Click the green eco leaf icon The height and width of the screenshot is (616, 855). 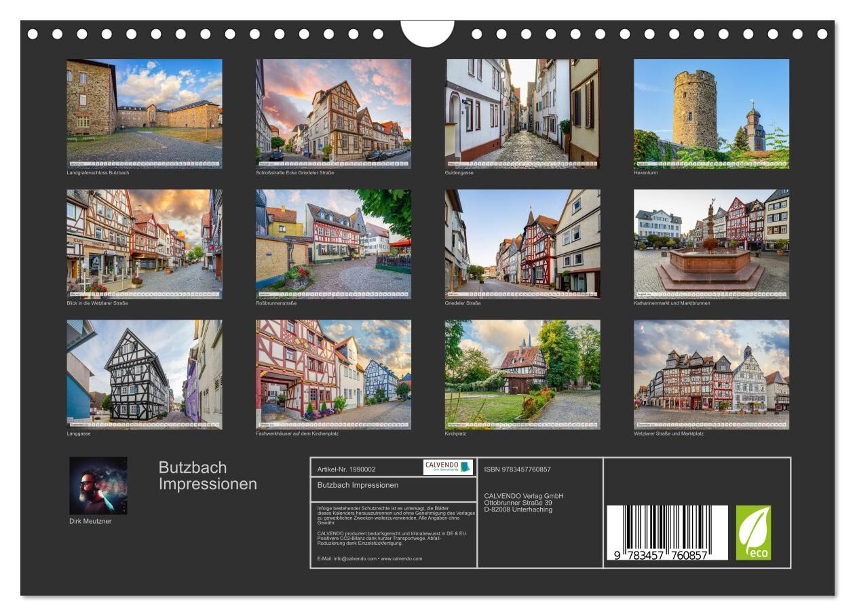(753, 533)
